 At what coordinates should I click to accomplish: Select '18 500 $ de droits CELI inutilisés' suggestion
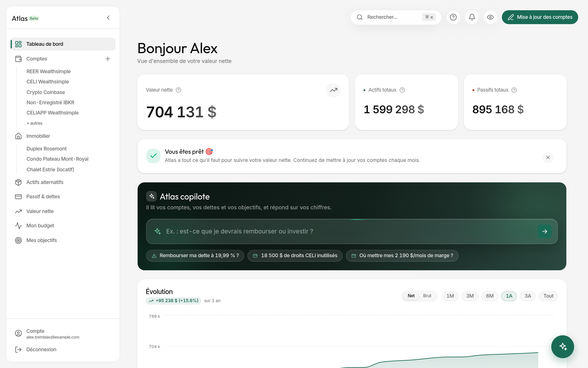click(x=295, y=256)
